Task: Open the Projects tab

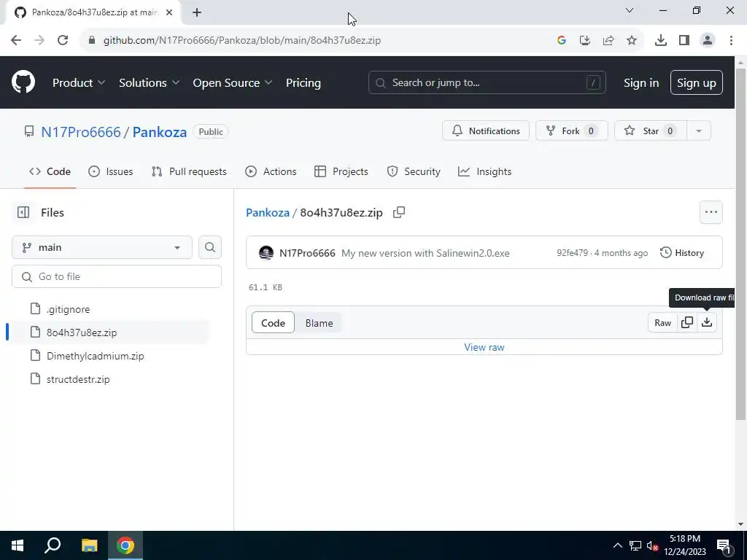Action: click(x=341, y=171)
